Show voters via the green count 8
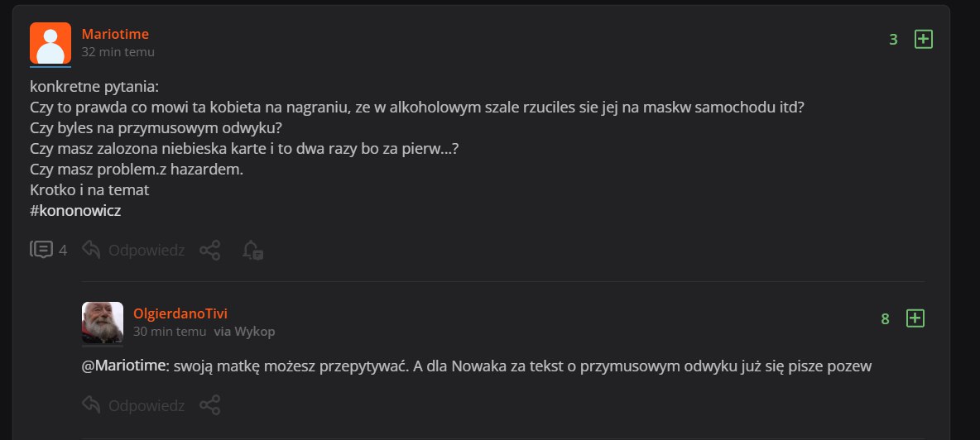Screen dimensions: 980x440 pos(885,318)
